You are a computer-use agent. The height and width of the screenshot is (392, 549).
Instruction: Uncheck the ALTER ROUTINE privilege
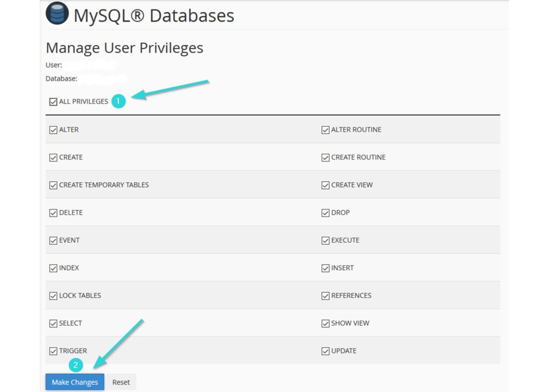tap(325, 130)
